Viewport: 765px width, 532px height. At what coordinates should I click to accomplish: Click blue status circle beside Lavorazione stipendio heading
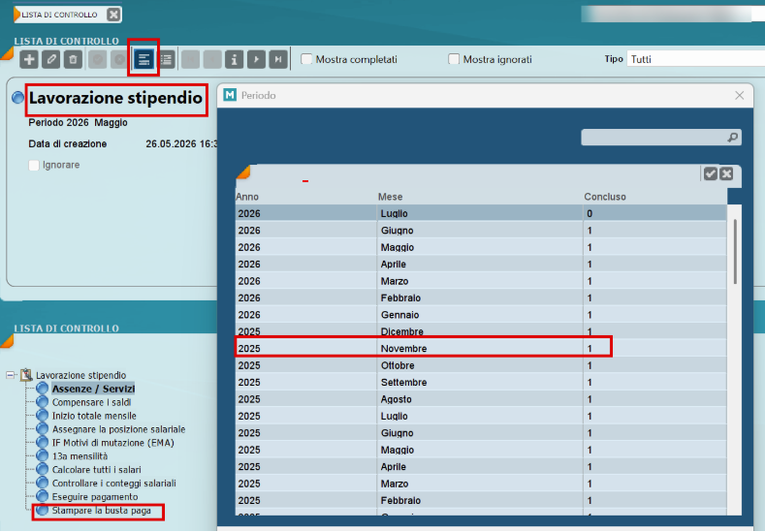(18, 98)
